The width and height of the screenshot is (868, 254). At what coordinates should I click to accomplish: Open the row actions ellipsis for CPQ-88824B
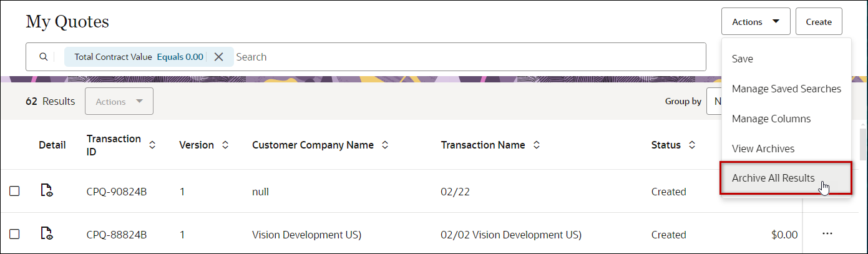pos(827,234)
